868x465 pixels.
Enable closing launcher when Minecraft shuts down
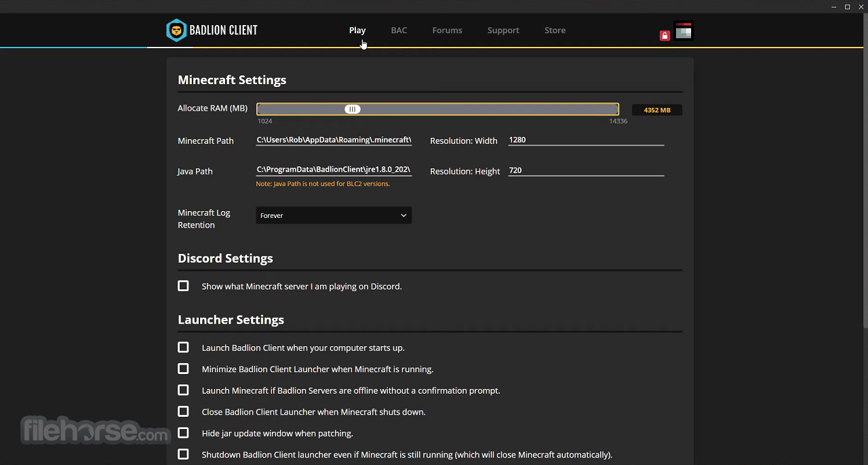[x=183, y=411]
